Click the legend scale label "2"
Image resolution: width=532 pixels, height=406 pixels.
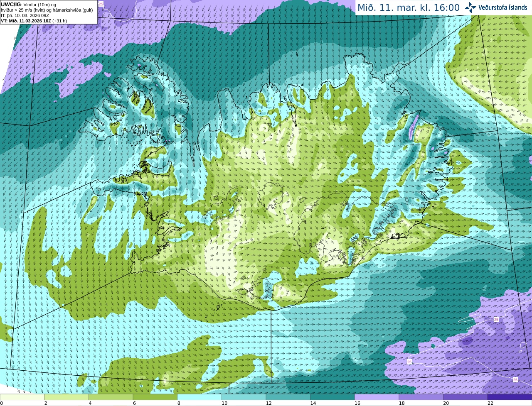click(x=46, y=403)
